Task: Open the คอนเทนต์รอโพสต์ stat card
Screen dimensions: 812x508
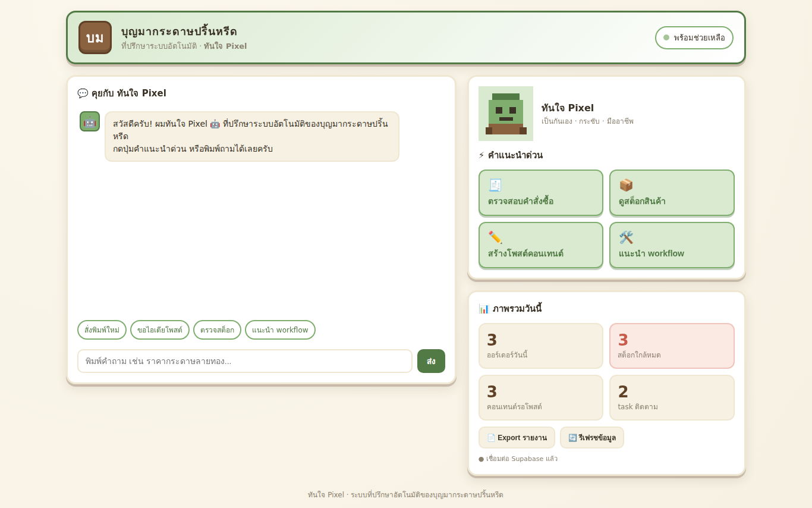Action: (541, 398)
